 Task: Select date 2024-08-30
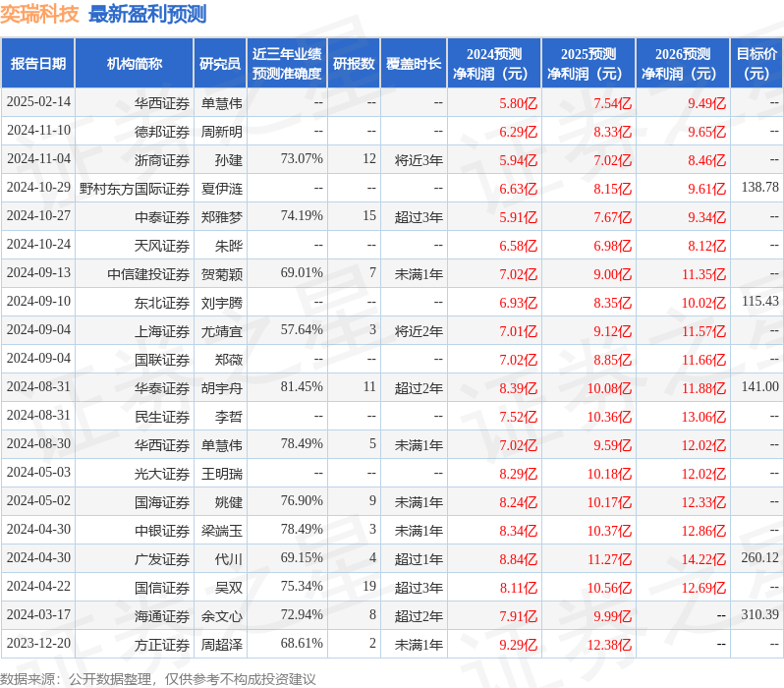[x=38, y=444]
